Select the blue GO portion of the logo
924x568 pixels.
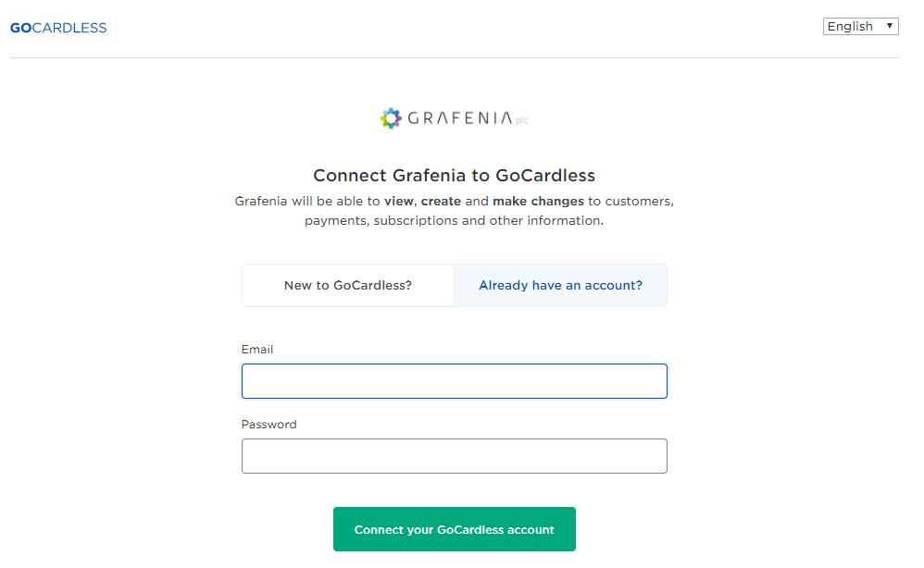19,28
